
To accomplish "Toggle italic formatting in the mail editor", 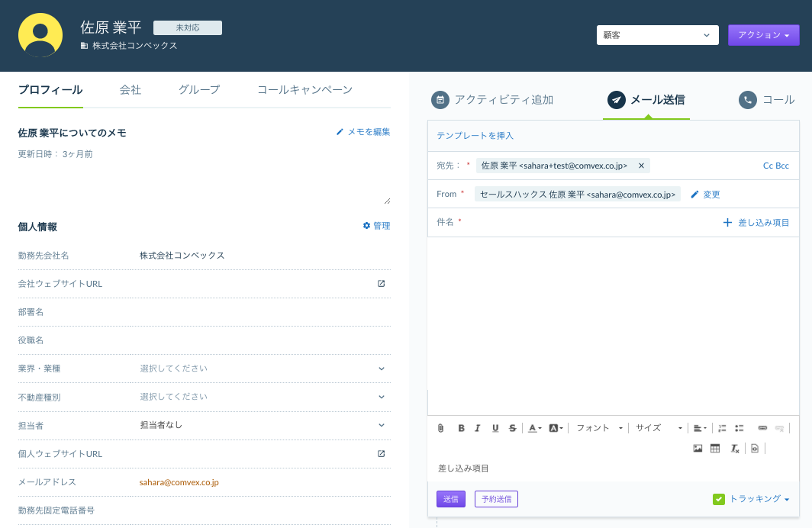I will [x=478, y=428].
